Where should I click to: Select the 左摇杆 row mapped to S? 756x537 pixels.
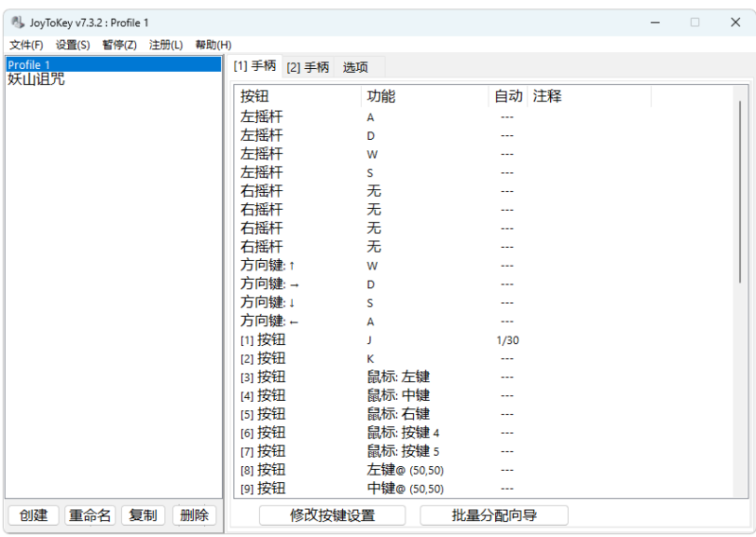click(x=484, y=173)
